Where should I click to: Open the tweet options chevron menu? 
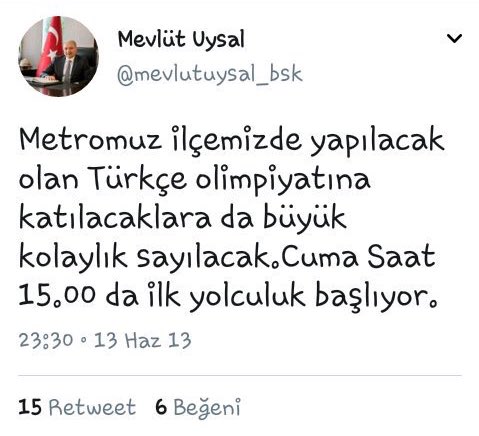click(x=454, y=39)
